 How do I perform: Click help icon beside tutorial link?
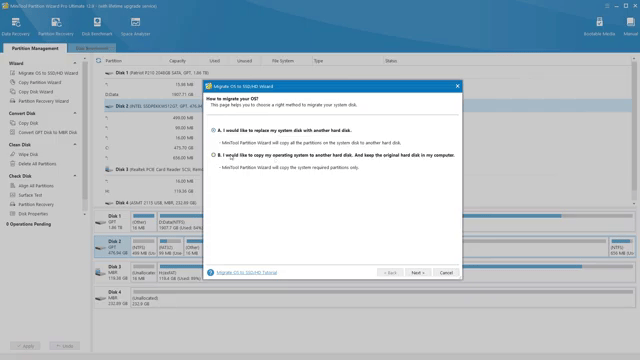pos(210,273)
